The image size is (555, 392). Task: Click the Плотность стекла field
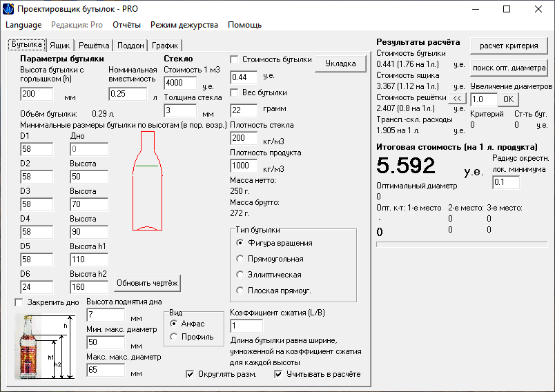tap(244, 138)
